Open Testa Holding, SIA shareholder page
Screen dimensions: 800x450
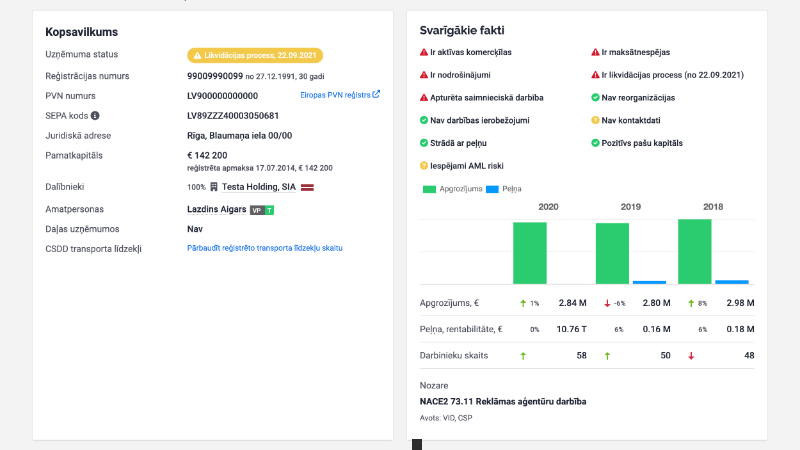coord(259,186)
